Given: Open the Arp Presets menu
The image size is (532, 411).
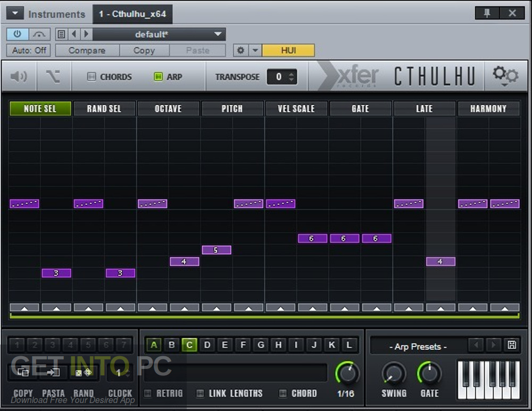Looking at the screenshot, I should point(418,347).
